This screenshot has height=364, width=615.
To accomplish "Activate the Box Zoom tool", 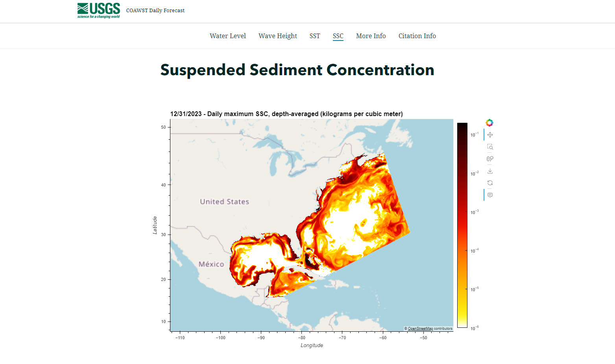I will pyautogui.click(x=490, y=147).
